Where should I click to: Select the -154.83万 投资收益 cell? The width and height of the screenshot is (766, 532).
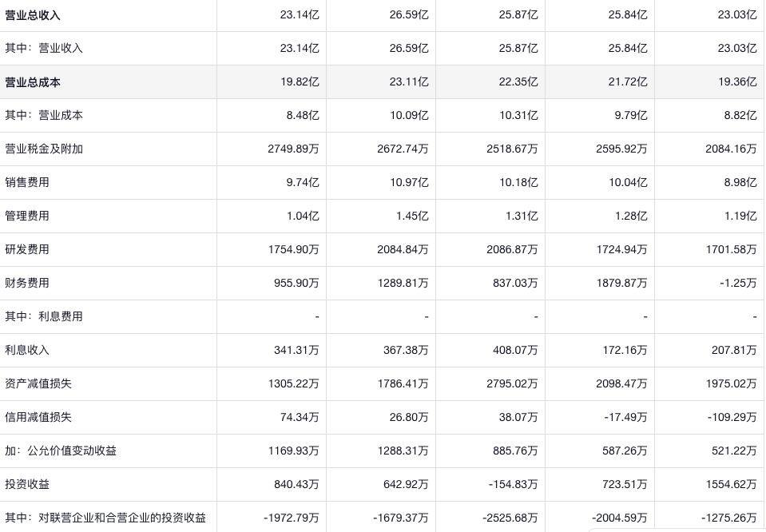tap(514, 485)
